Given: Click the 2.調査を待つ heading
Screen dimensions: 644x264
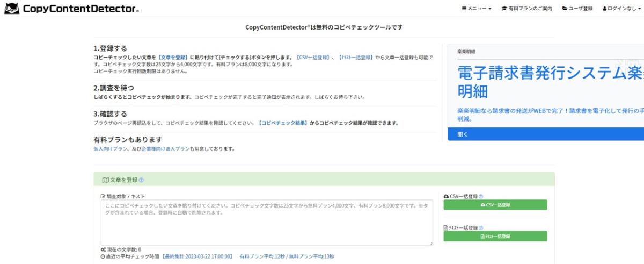Looking at the screenshot, I should (114, 88).
